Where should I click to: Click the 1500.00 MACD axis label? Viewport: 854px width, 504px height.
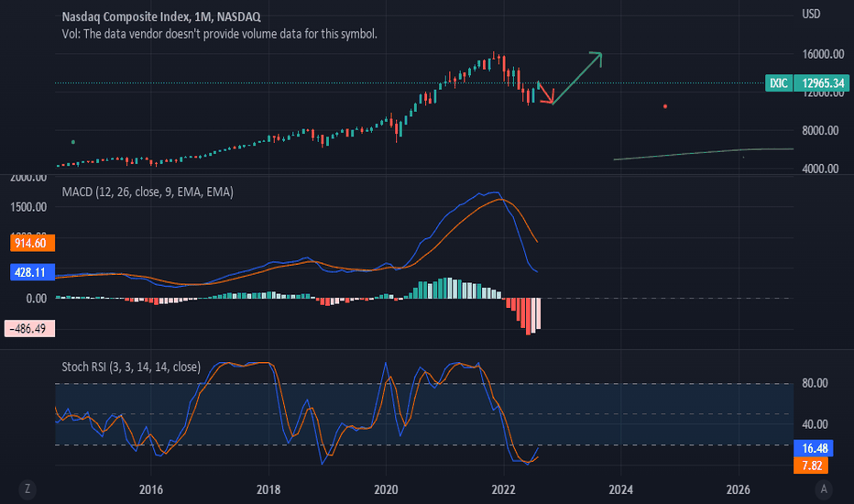(28, 207)
